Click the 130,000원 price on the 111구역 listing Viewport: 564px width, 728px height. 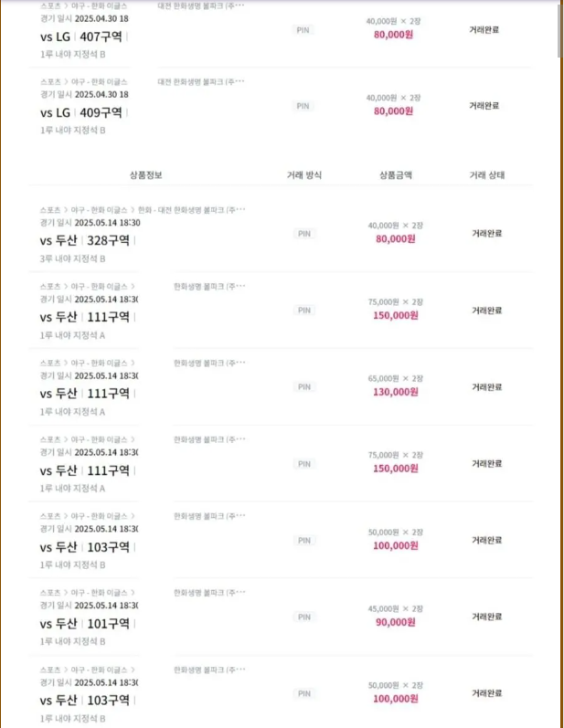396,393
